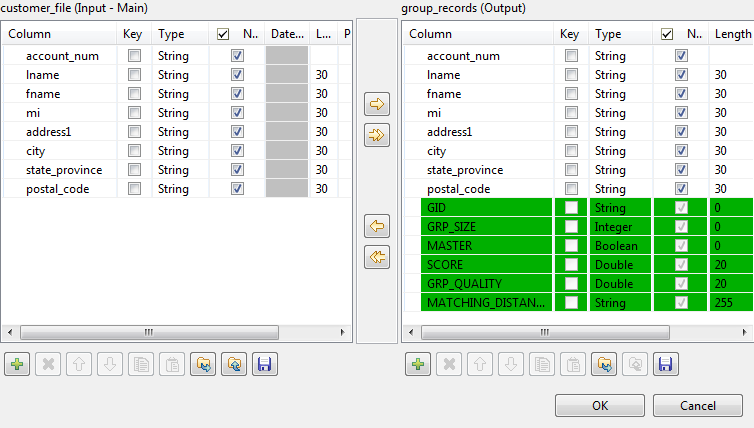The height and width of the screenshot is (428, 754).
Task: Click the input scrollbar right arrow
Action: [342, 332]
